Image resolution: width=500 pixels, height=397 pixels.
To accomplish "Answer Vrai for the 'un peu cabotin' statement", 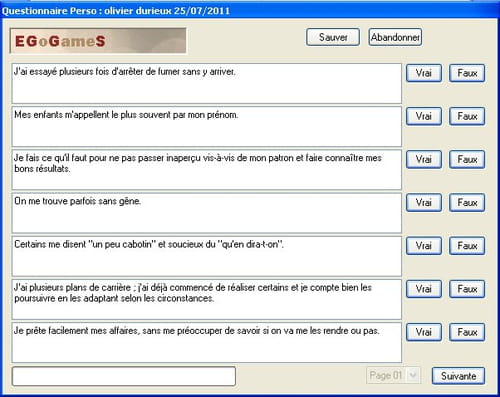I will (x=424, y=246).
